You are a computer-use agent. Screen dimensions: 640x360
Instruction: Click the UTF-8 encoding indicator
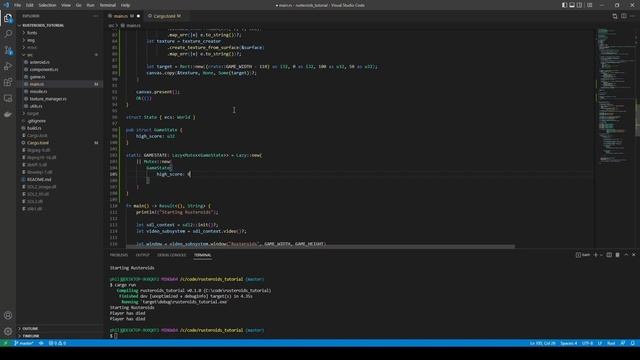point(587,343)
